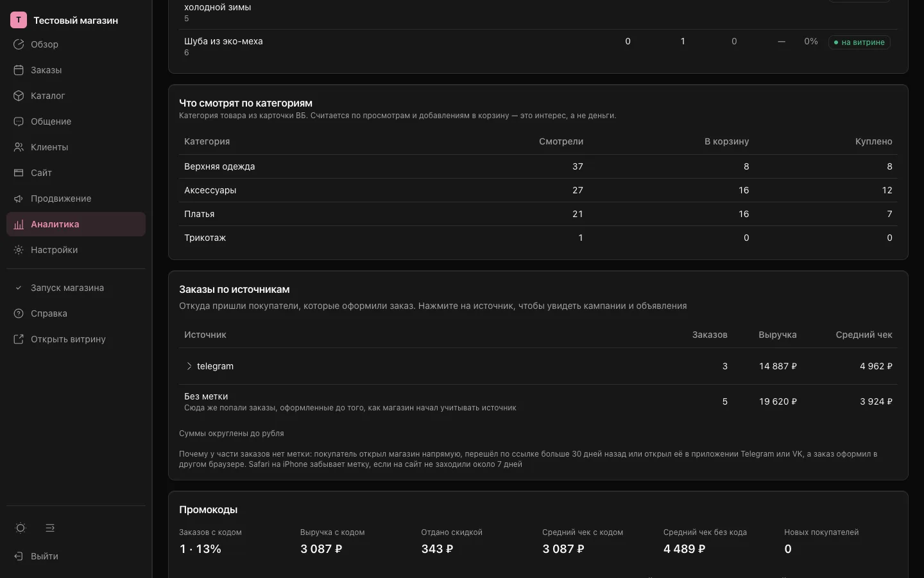Click the Заказы sidebar icon
This screenshot has height=578, width=924.
click(19, 70)
